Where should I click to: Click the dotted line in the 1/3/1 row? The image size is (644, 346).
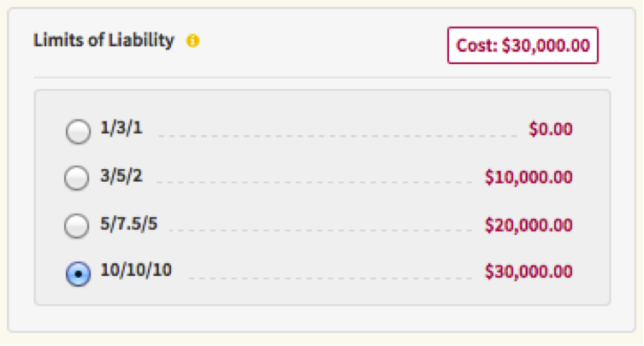point(337,136)
